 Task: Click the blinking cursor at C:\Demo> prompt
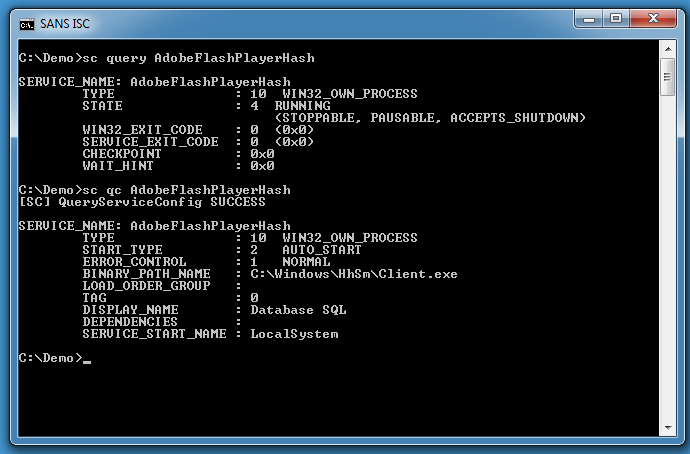coord(87,361)
